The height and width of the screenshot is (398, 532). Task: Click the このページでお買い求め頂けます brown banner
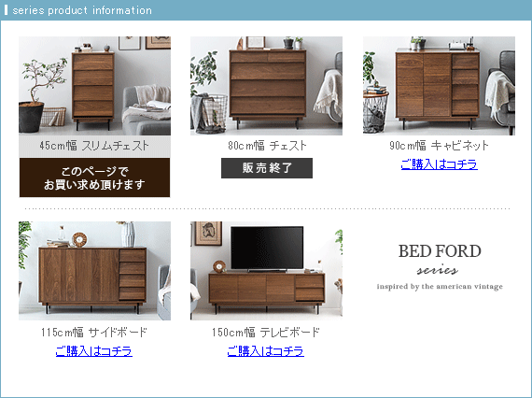coord(94,178)
